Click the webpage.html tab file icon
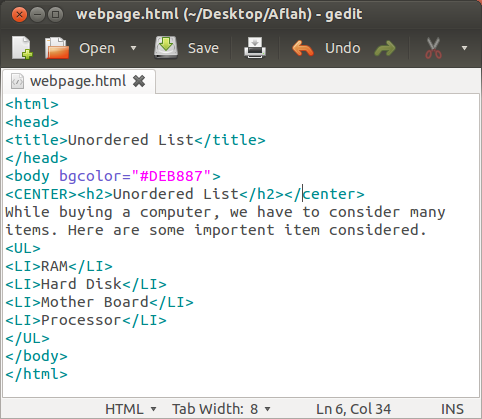The height and width of the screenshot is (419, 482). coord(17,81)
